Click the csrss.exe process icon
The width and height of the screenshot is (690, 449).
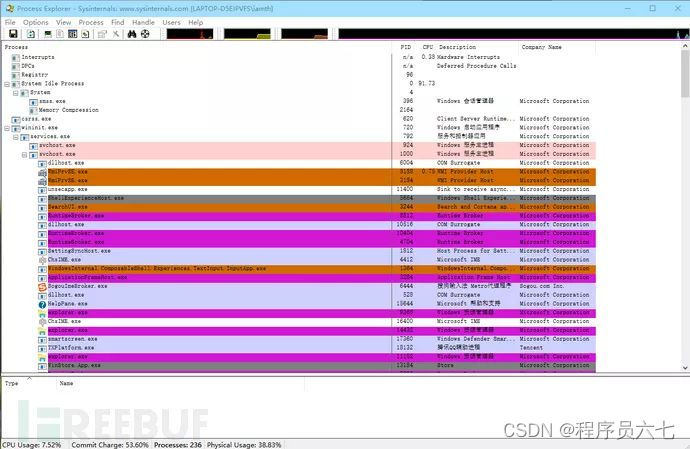click(x=16, y=119)
